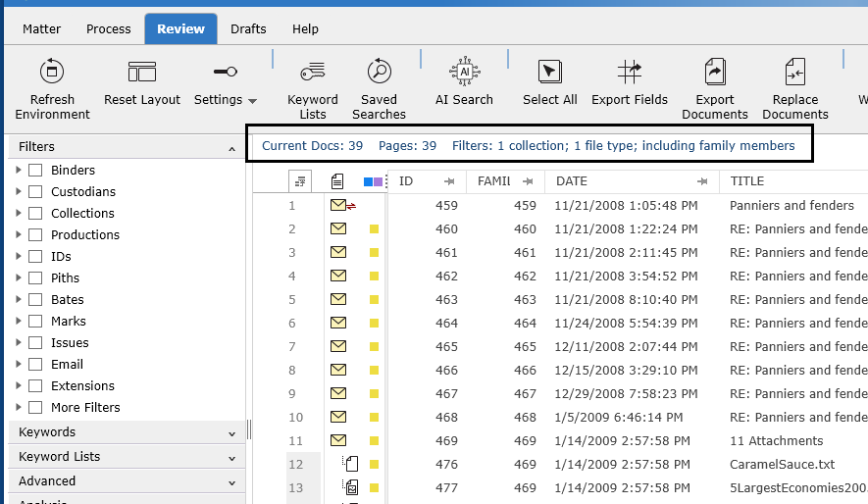The height and width of the screenshot is (504, 868).
Task: Select the '11 Attachments' title cell
Action: point(776,440)
